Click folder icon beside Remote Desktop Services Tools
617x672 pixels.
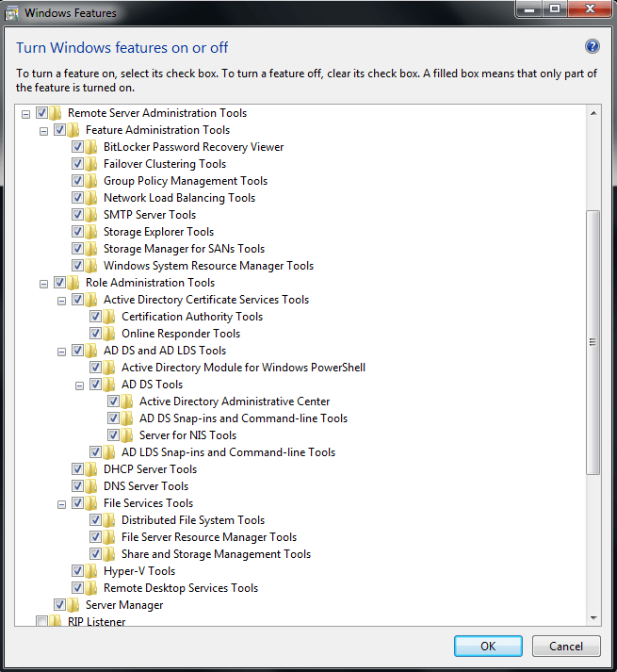pos(90,588)
